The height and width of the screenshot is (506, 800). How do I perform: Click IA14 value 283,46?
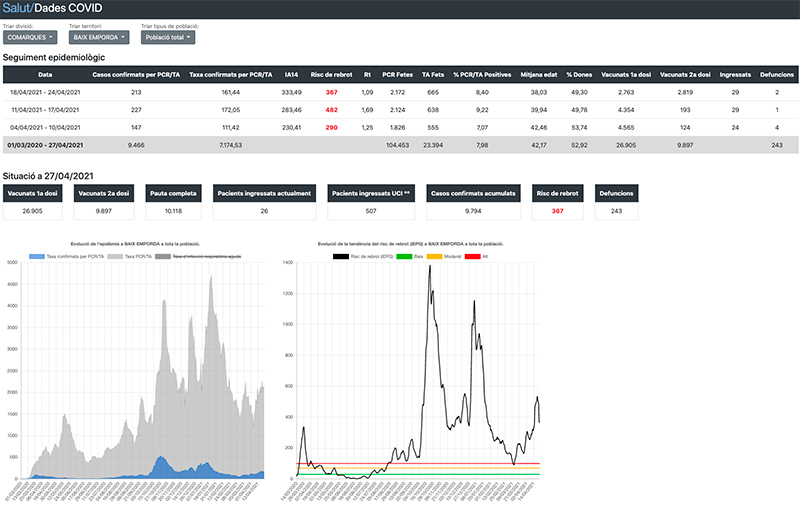(291, 110)
